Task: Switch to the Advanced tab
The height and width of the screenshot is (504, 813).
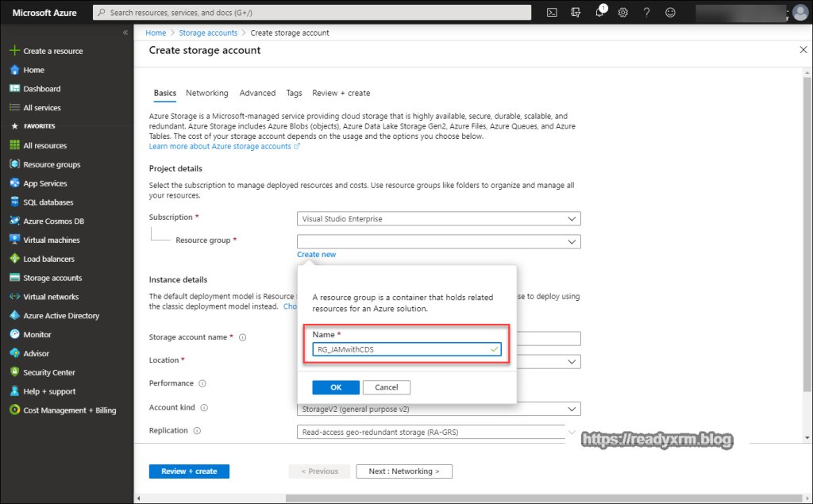Action: 257,93
